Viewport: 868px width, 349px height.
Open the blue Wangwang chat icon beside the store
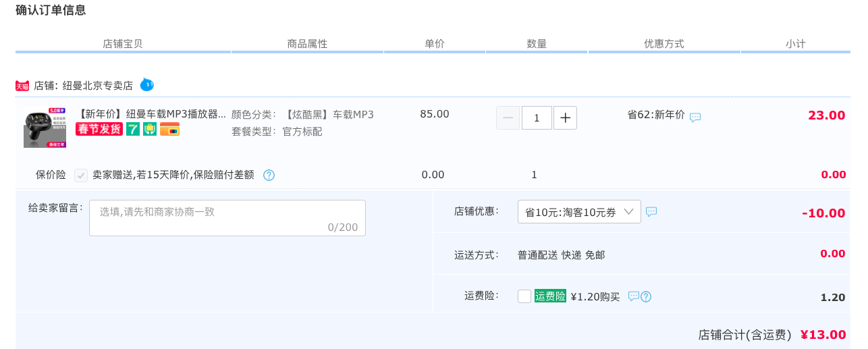tap(147, 85)
